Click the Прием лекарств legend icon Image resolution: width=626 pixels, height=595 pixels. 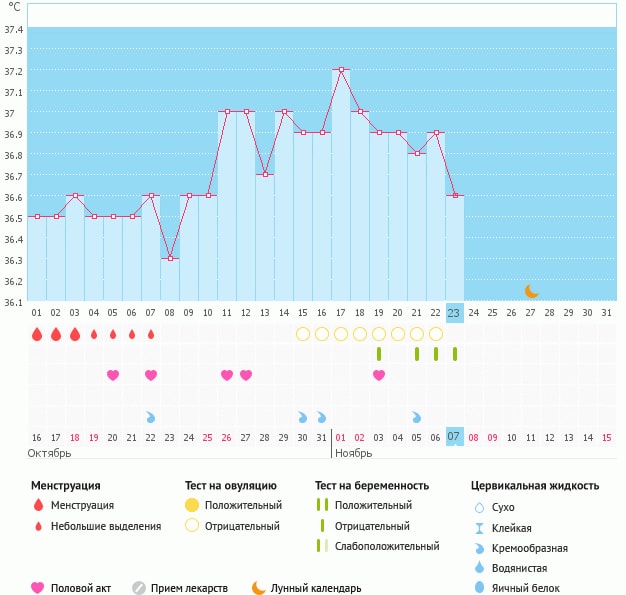click(x=139, y=588)
